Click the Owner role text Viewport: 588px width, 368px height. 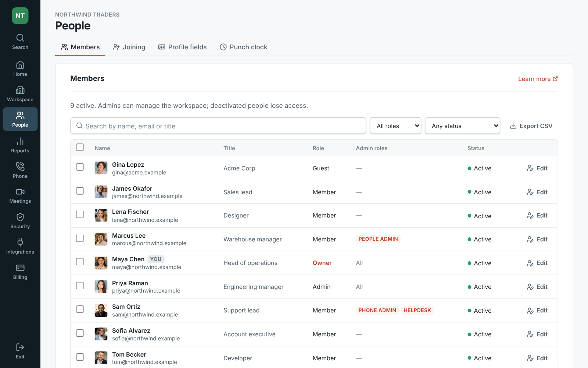(322, 263)
